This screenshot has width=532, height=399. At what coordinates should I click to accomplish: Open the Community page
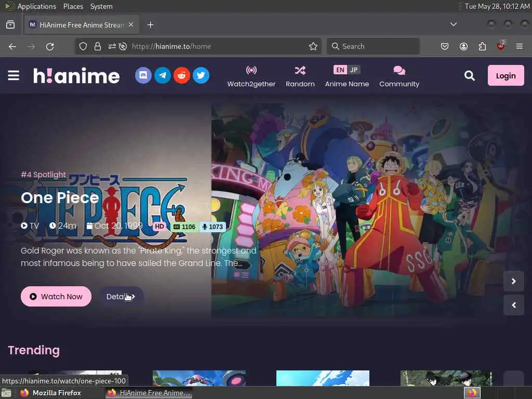[400, 77]
